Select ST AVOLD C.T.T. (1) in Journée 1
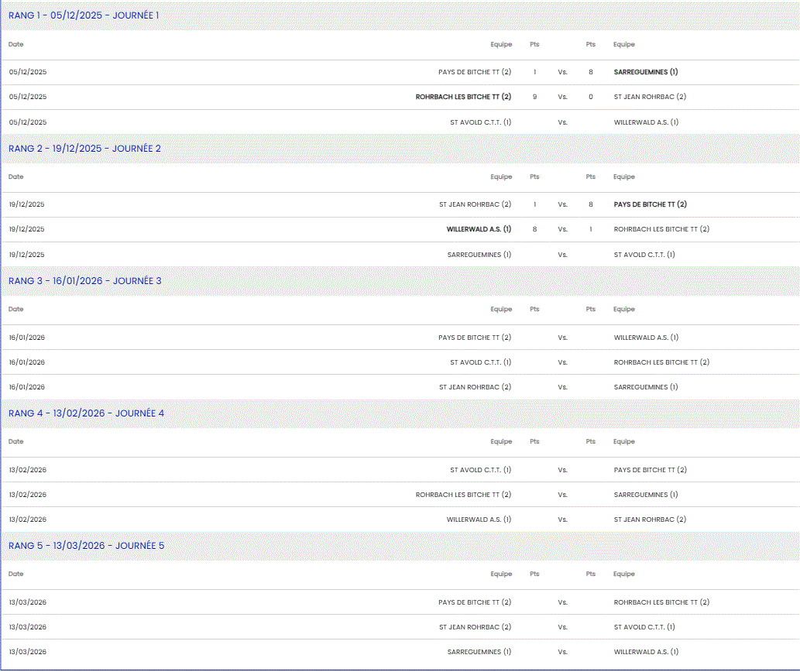 coord(480,122)
